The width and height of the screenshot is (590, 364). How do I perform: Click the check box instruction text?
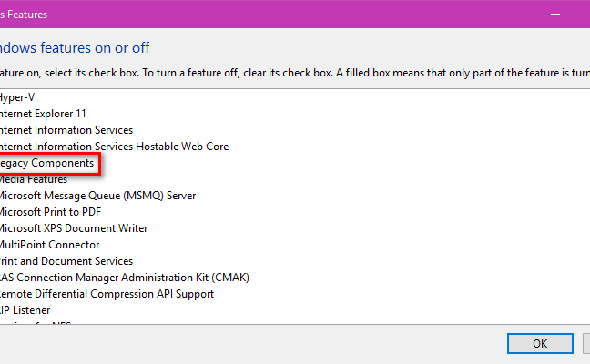[295, 73]
